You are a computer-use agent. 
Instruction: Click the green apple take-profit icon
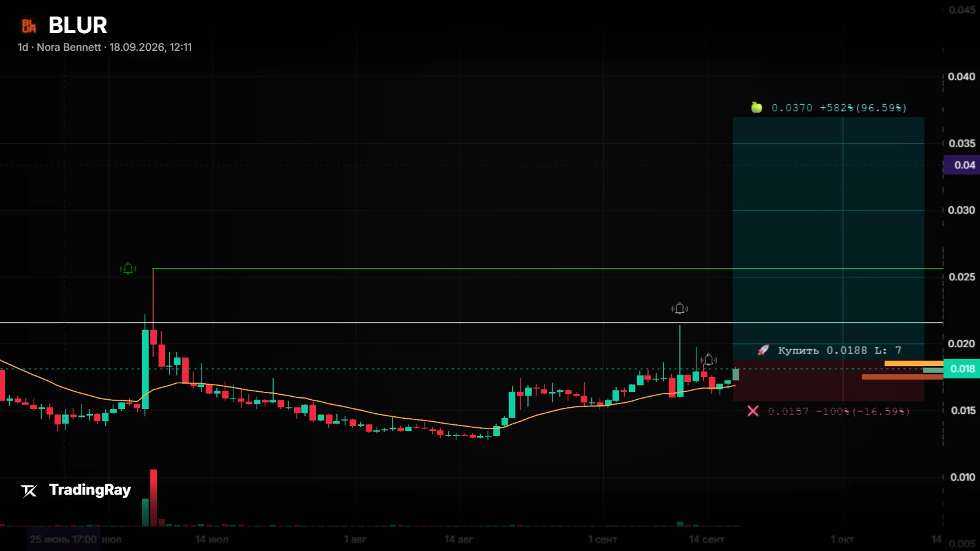click(756, 107)
